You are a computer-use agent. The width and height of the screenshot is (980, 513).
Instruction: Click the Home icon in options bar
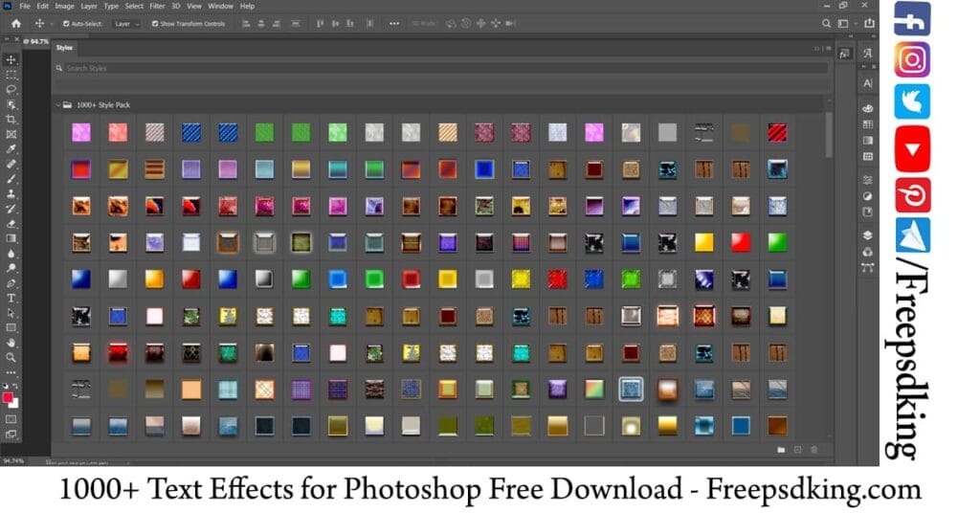pos(15,23)
